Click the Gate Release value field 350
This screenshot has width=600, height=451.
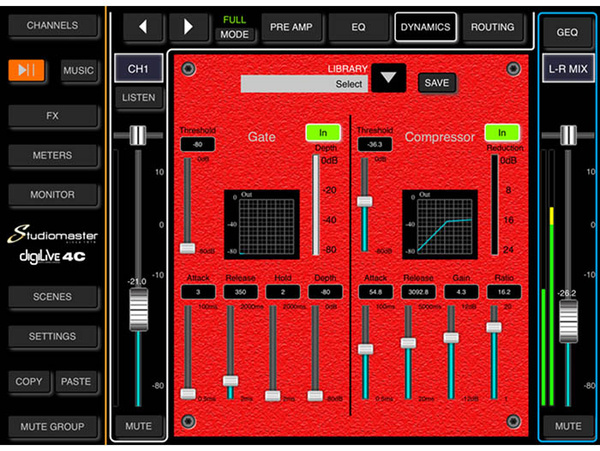240,292
